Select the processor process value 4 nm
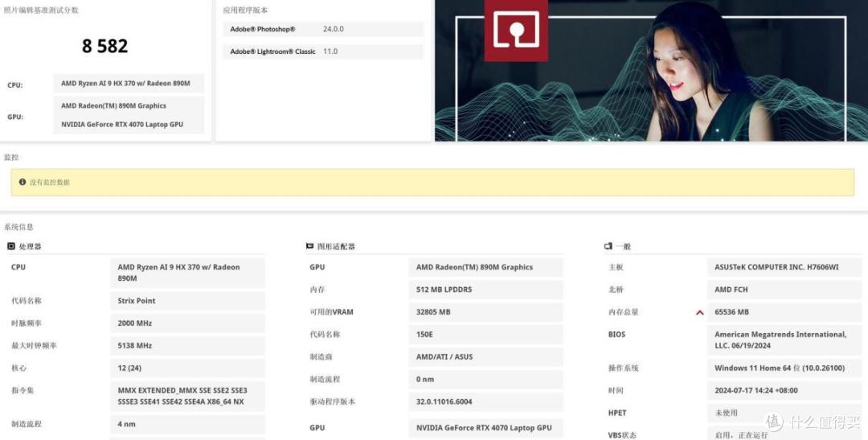Screen dimensions: 868x440 [126, 424]
